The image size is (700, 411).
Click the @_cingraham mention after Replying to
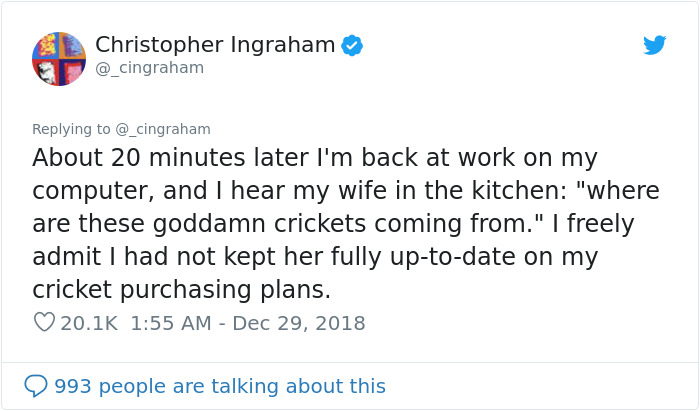[163, 129]
